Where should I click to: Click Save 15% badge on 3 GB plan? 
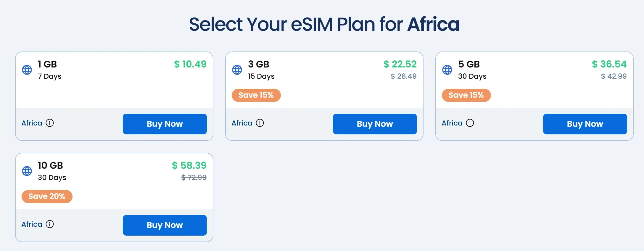click(x=256, y=95)
